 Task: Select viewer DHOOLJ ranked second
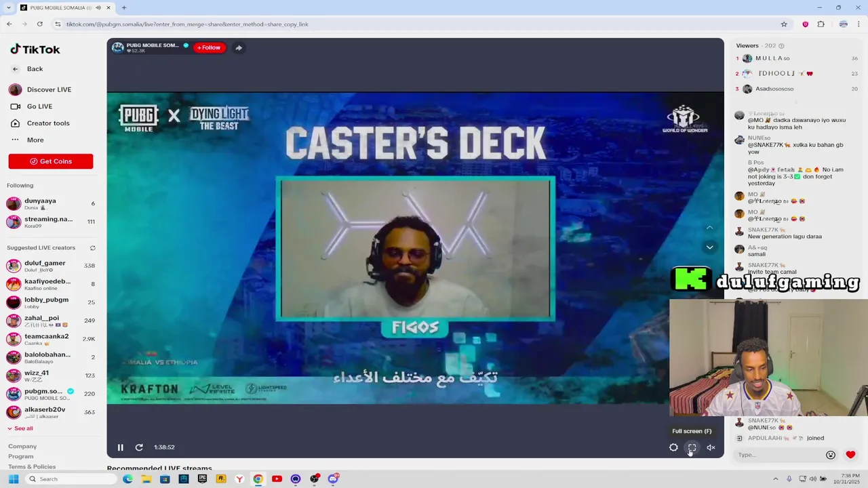797,73
